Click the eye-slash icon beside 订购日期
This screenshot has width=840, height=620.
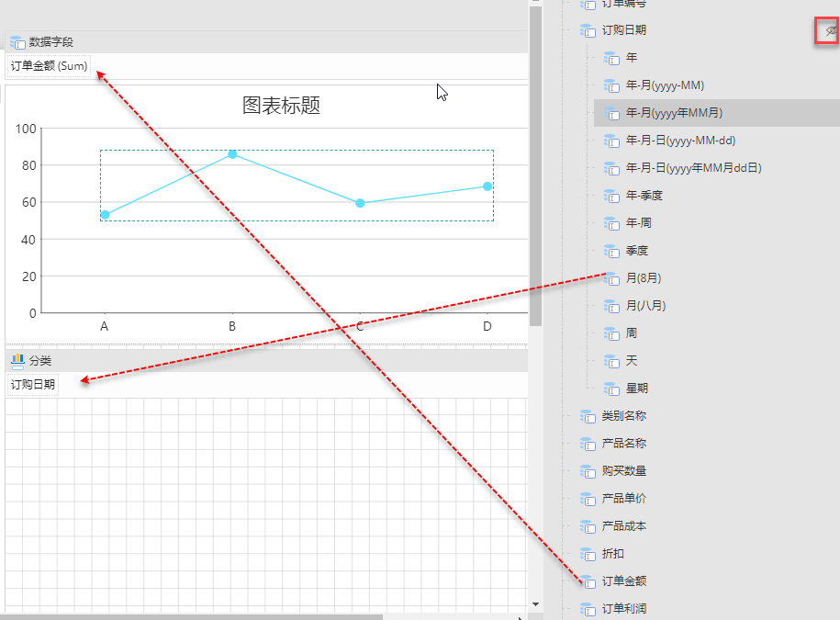(x=827, y=31)
